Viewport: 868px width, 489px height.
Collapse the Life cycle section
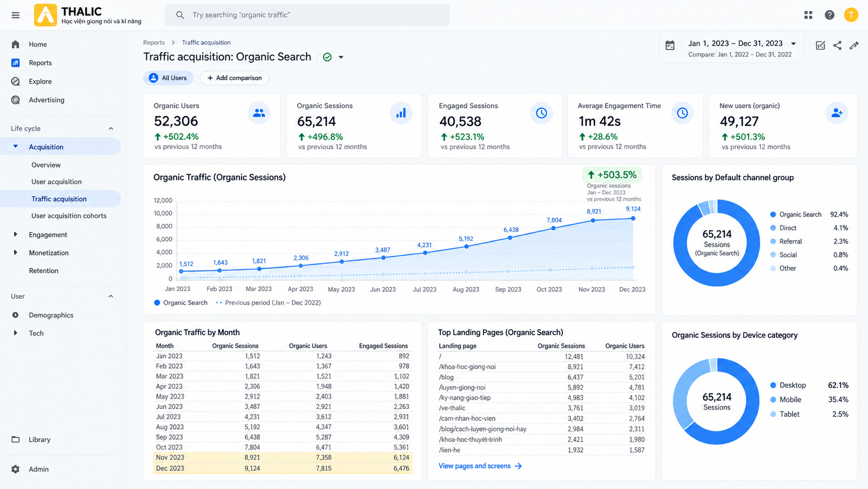point(111,128)
